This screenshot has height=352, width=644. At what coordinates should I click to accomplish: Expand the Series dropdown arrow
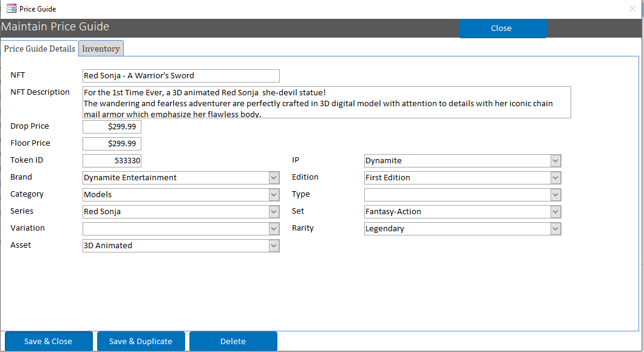[x=274, y=212]
